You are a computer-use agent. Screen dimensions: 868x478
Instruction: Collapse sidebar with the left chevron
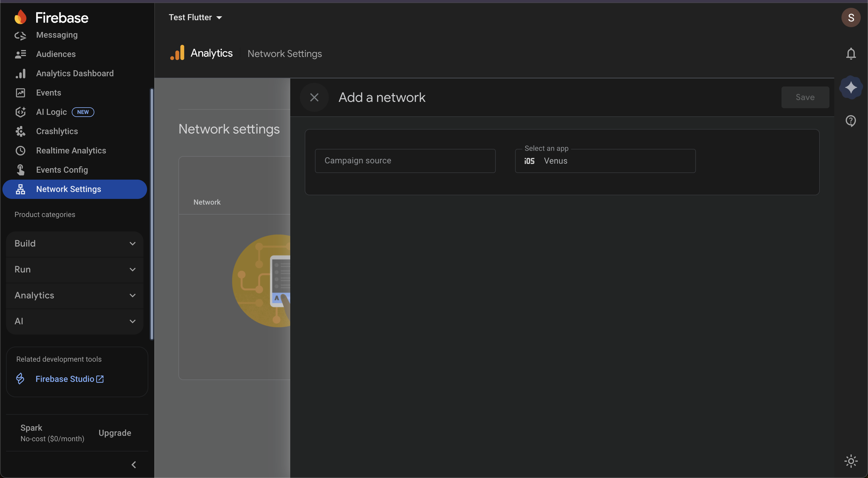click(x=134, y=464)
